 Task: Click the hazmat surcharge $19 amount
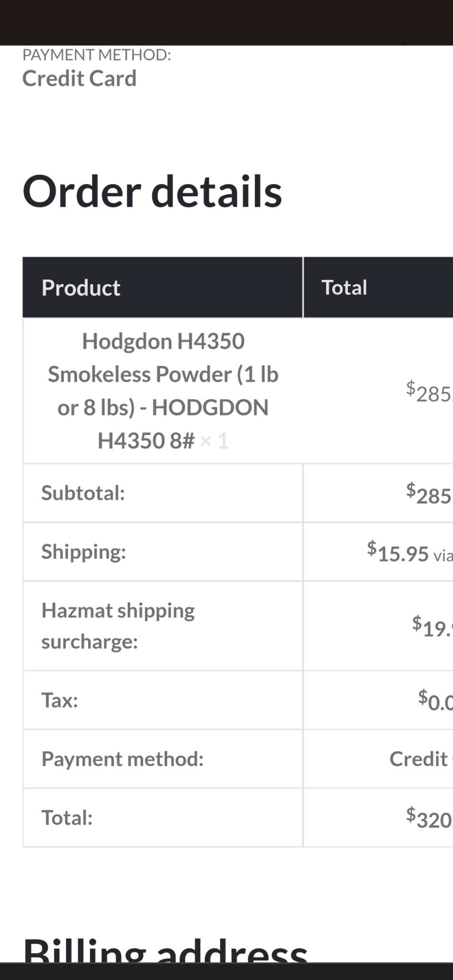[432, 626]
